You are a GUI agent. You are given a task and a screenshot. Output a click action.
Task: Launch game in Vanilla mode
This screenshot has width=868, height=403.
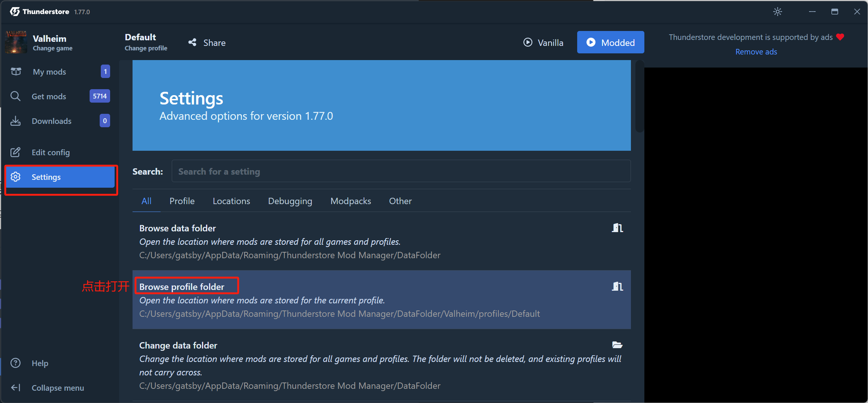coord(543,43)
